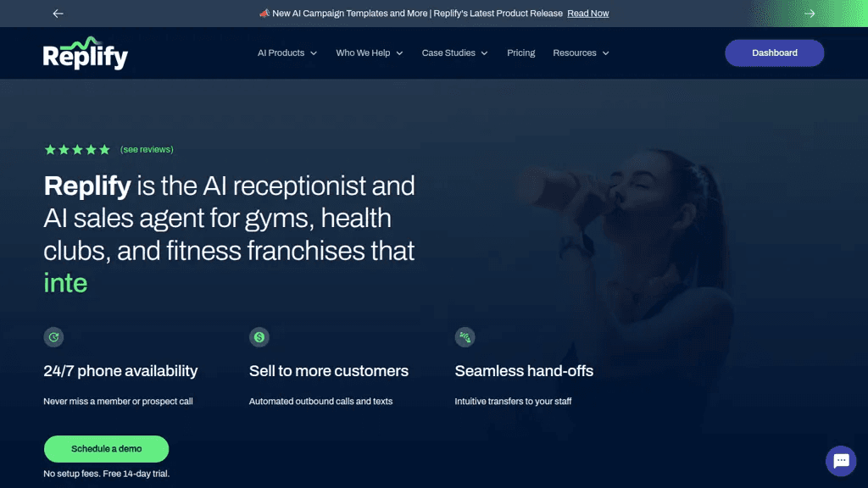Image resolution: width=868 pixels, height=488 pixels.
Task: Open the Replify logo home link
Action: click(86, 53)
